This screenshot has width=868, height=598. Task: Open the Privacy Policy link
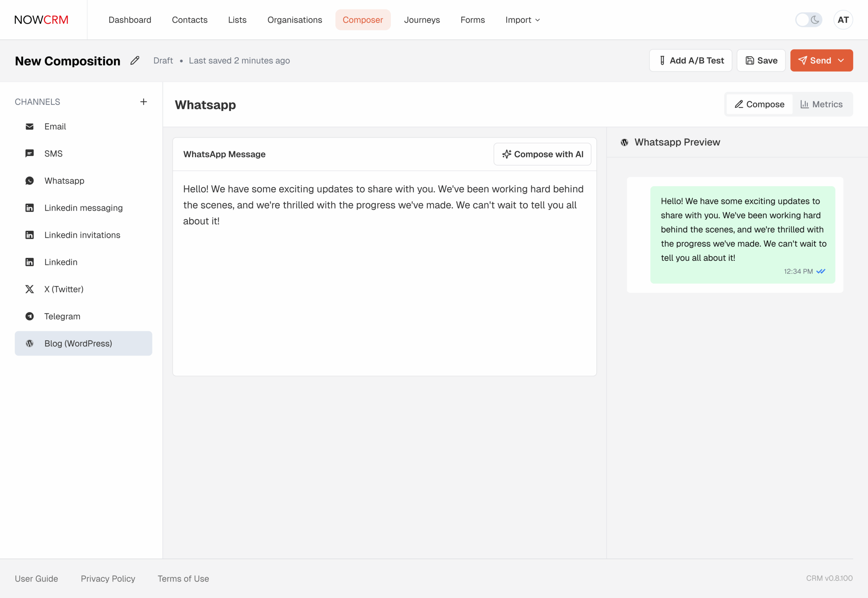108,579
